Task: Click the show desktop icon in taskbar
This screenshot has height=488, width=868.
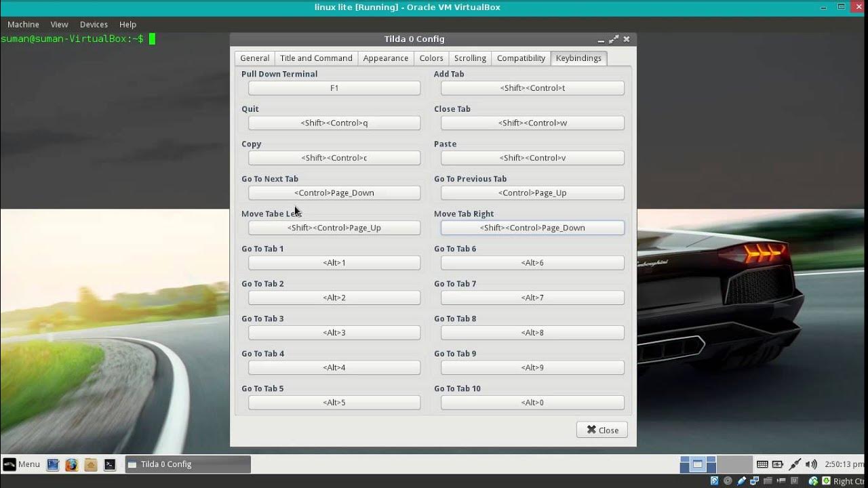Action: coord(52,464)
